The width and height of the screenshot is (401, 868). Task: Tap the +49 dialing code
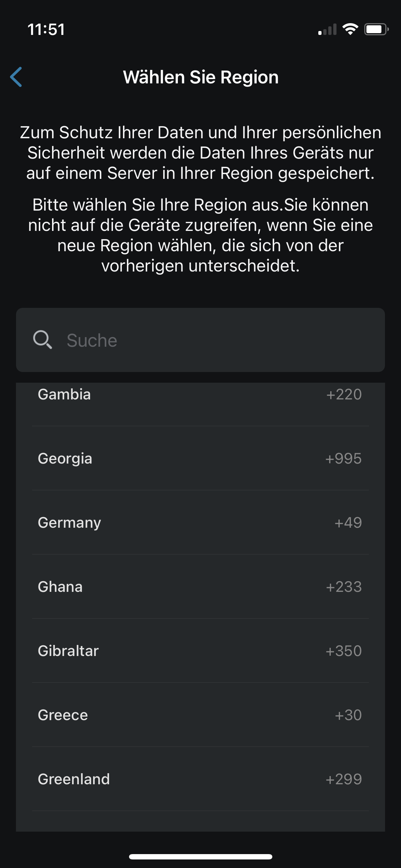348,523
